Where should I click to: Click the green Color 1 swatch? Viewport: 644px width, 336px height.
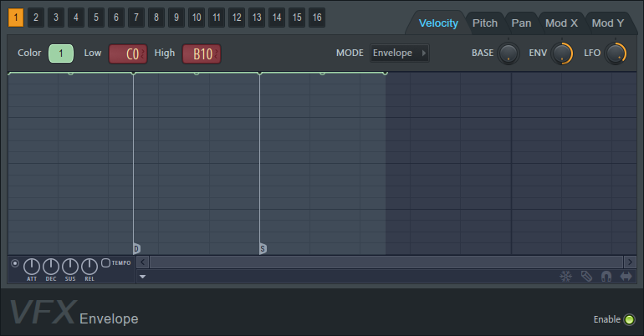coord(61,53)
